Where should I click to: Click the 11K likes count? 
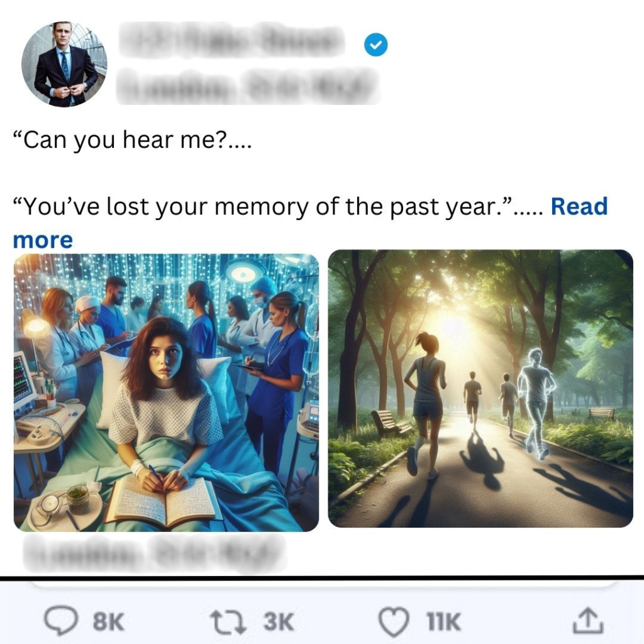coord(443,622)
